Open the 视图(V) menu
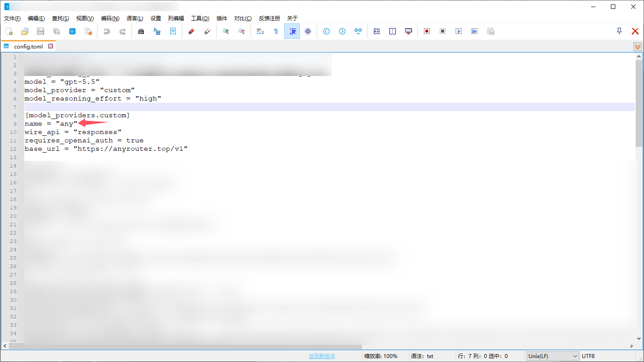This screenshot has width=644, height=362. [x=85, y=18]
